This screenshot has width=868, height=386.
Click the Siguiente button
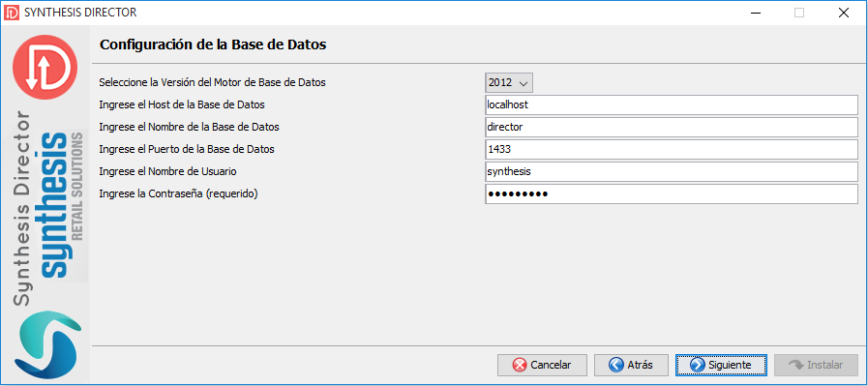[721, 365]
